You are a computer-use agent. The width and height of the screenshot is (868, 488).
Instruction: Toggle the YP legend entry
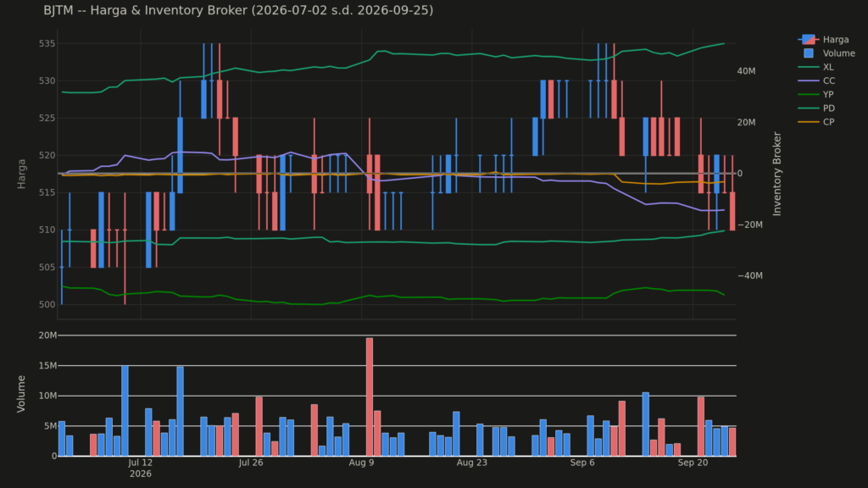[x=816, y=95]
